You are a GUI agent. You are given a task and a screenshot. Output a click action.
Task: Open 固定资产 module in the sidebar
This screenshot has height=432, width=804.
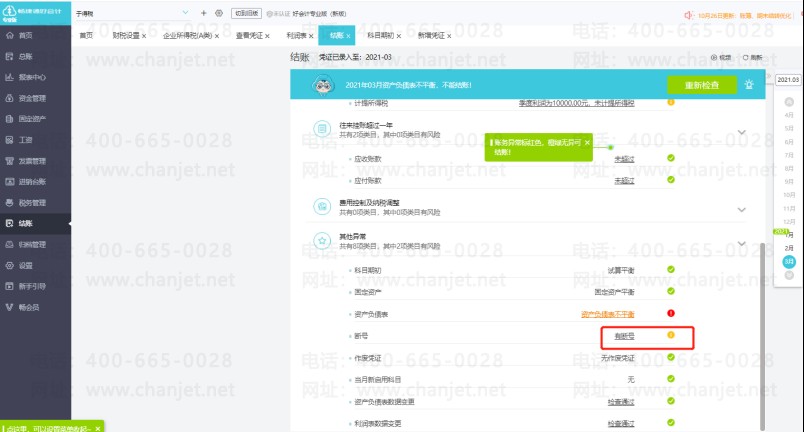click(32, 119)
